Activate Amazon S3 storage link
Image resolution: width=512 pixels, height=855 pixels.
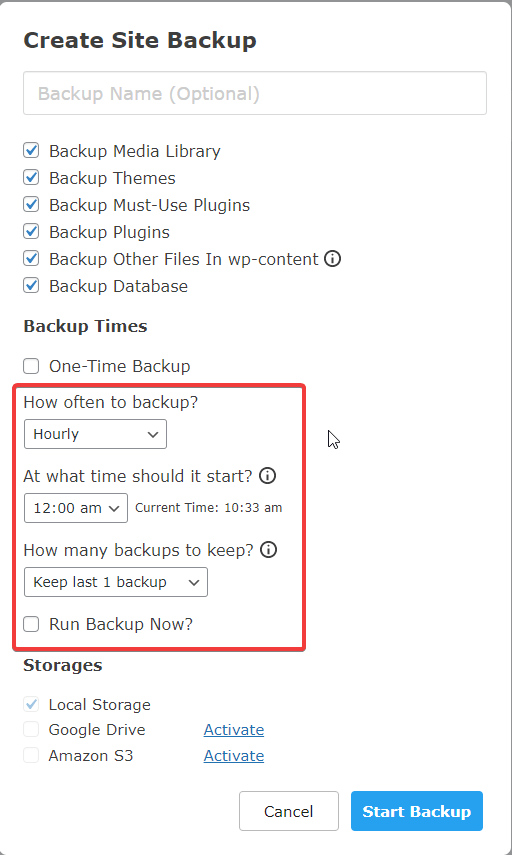[x=234, y=756]
